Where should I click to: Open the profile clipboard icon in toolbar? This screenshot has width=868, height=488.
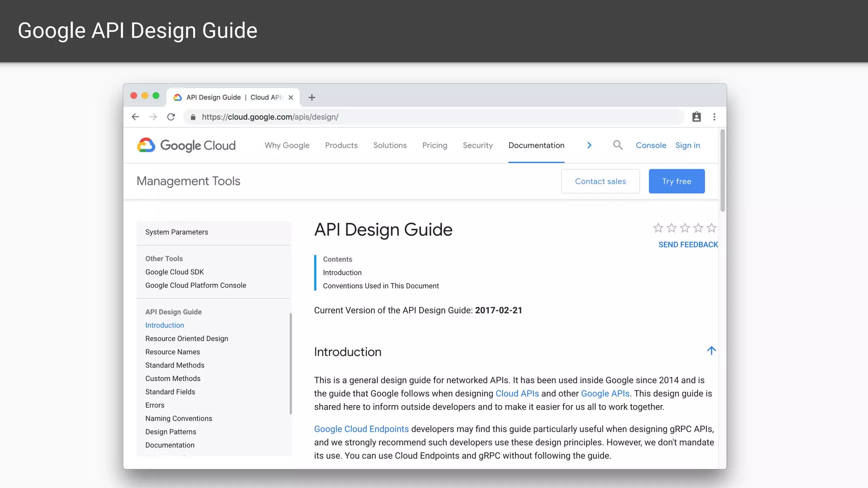[696, 117]
